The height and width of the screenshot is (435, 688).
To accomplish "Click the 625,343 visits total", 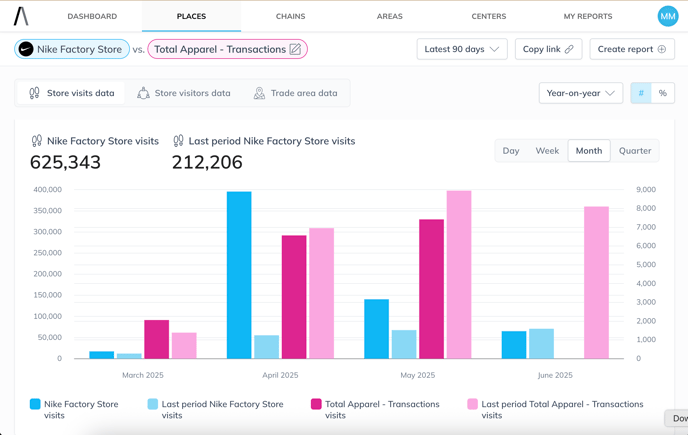I will [x=65, y=162].
